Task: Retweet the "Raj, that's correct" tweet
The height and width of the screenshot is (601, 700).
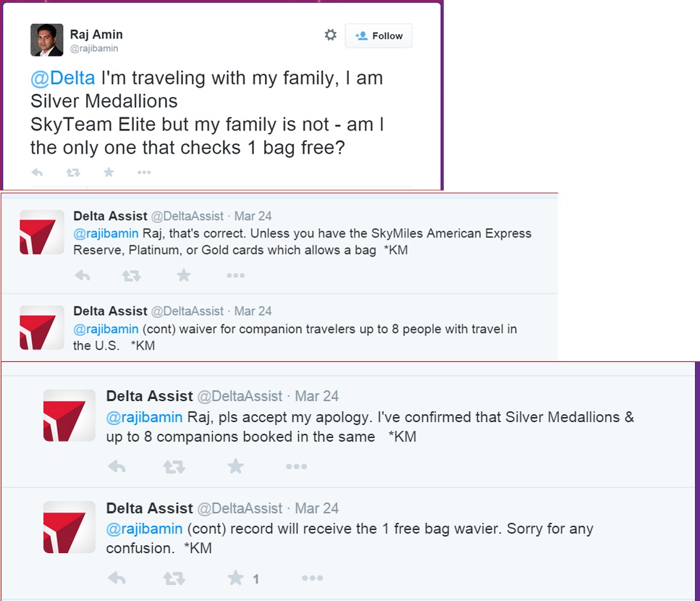Action: 131,275
